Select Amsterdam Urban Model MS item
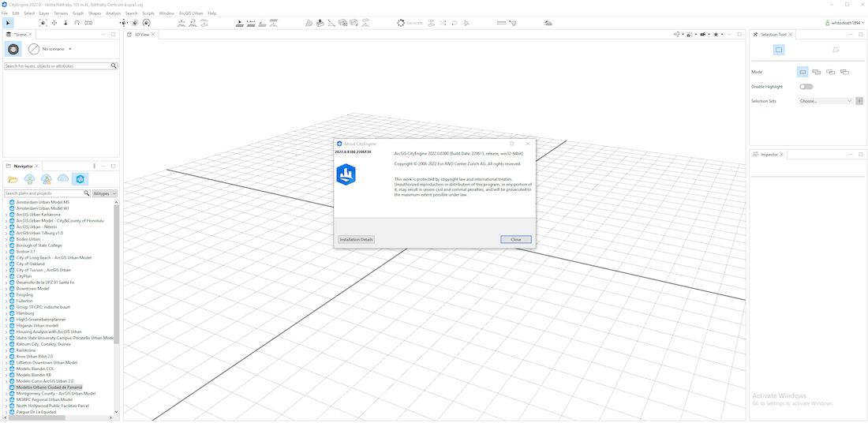This screenshot has width=868, height=423. pos(43,202)
